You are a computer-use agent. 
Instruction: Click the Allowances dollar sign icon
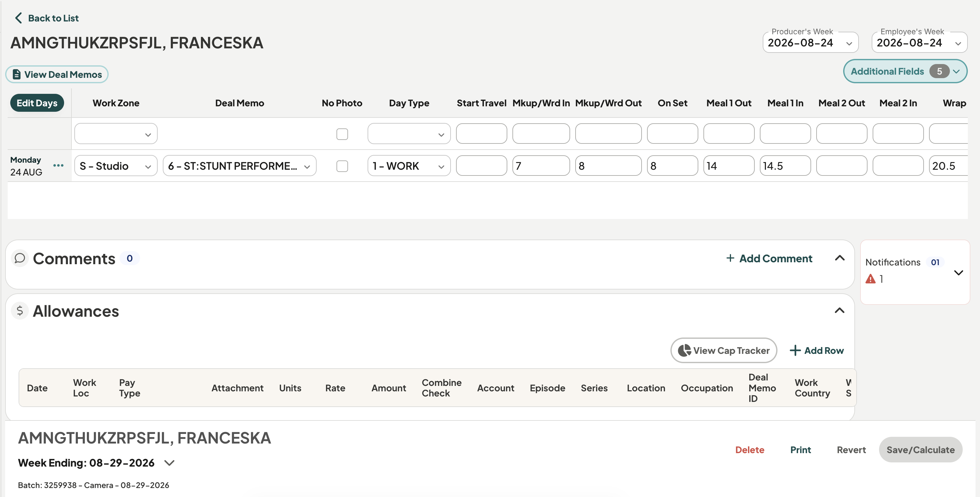pos(20,311)
